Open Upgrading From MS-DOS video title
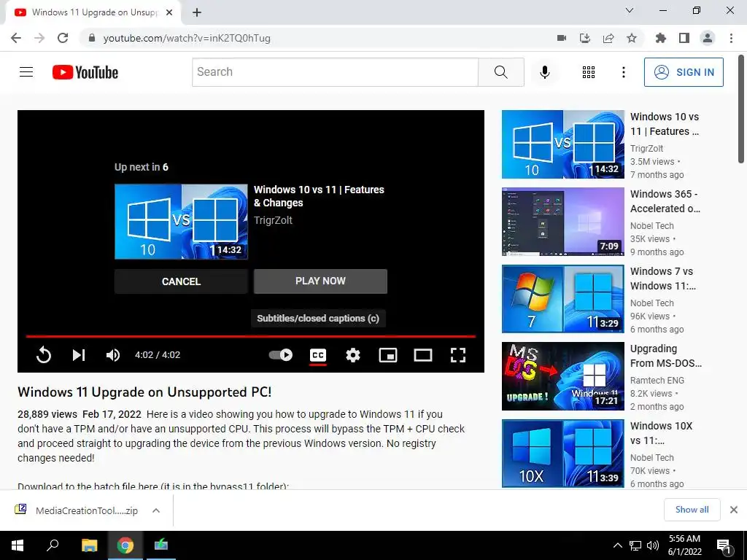The image size is (747, 560). 665,356
